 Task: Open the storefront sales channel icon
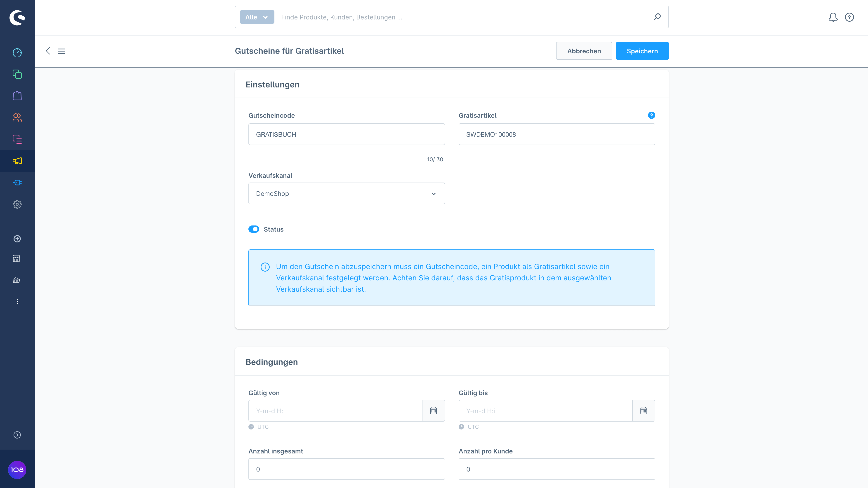click(x=16, y=259)
